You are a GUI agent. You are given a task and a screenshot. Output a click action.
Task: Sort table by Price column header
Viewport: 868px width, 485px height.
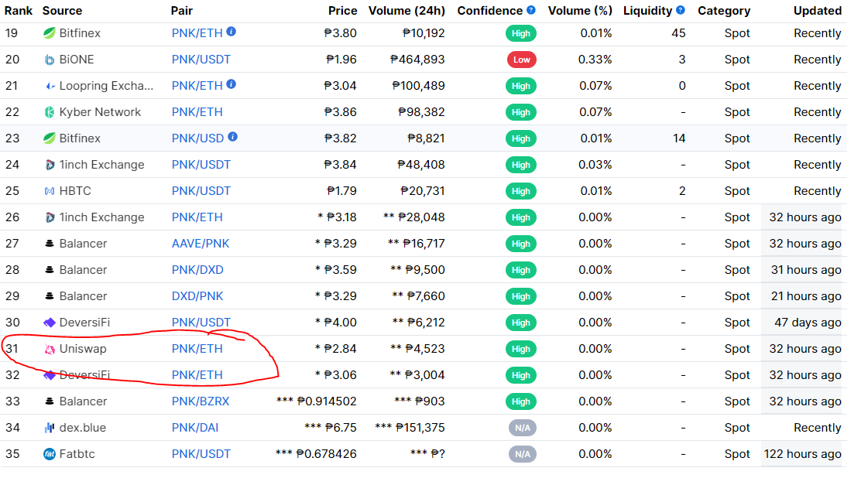pyautogui.click(x=343, y=11)
